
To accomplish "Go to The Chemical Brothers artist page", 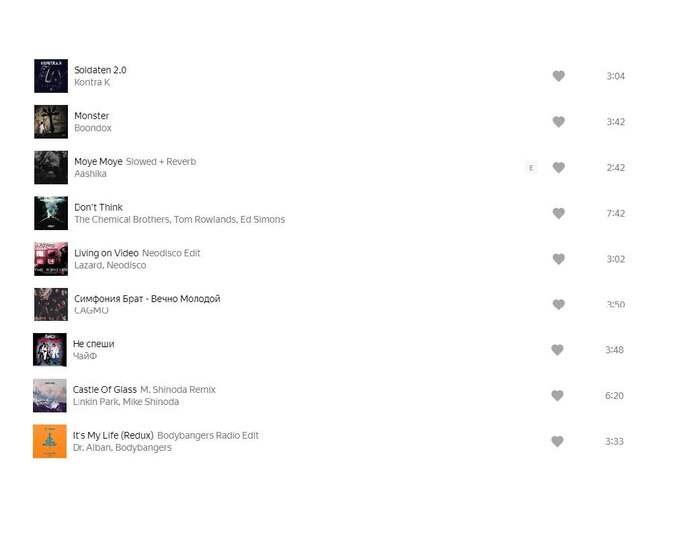I will 120,220.
